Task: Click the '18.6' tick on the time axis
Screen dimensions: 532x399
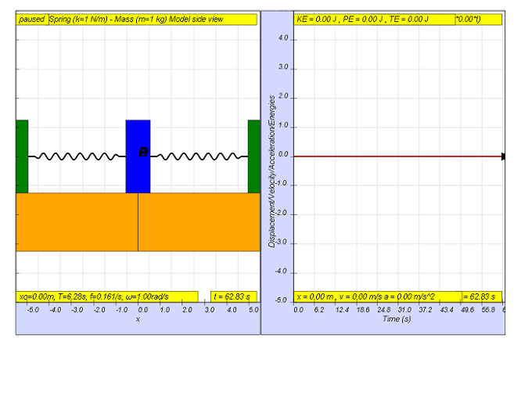Action: click(363, 310)
